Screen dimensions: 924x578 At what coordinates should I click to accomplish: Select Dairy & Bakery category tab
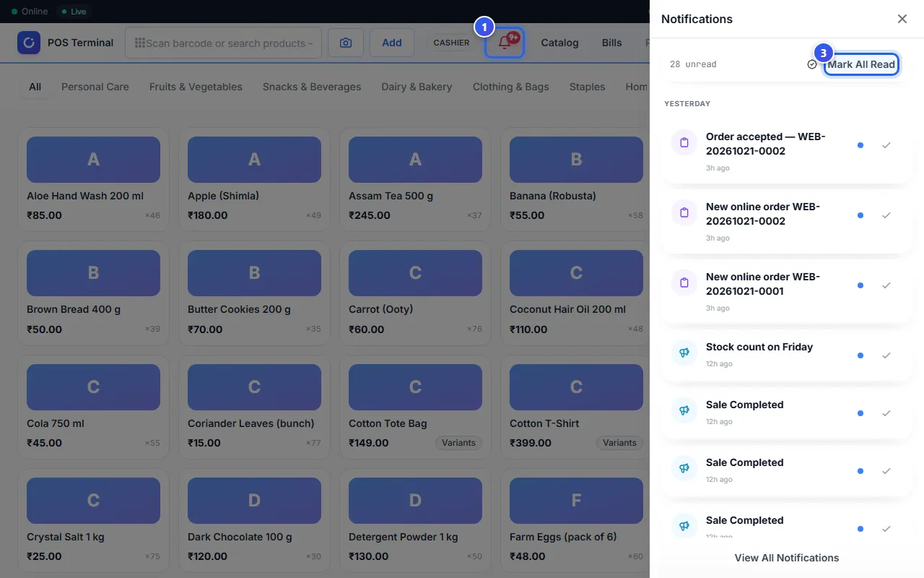(417, 87)
